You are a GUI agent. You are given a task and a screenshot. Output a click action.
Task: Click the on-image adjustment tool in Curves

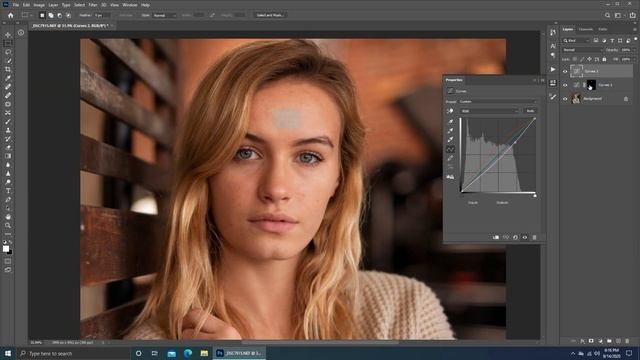pyautogui.click(x=450, y=111)
